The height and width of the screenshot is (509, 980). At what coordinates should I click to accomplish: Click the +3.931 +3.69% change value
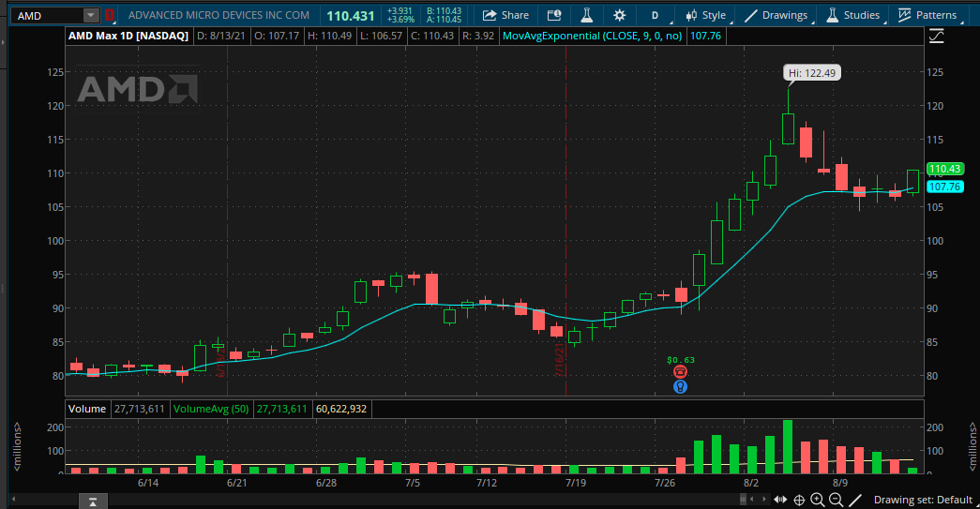[400, 15]
